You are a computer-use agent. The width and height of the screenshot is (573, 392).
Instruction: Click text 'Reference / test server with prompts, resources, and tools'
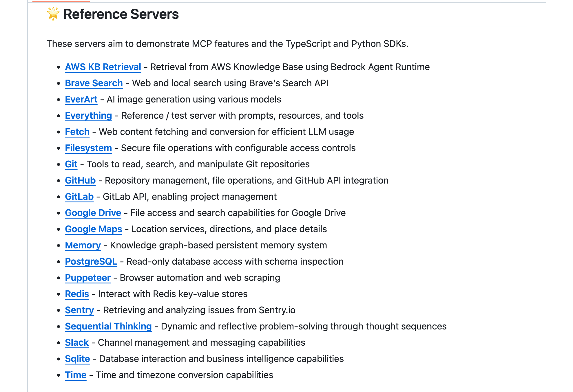click(x=242, y=116)
